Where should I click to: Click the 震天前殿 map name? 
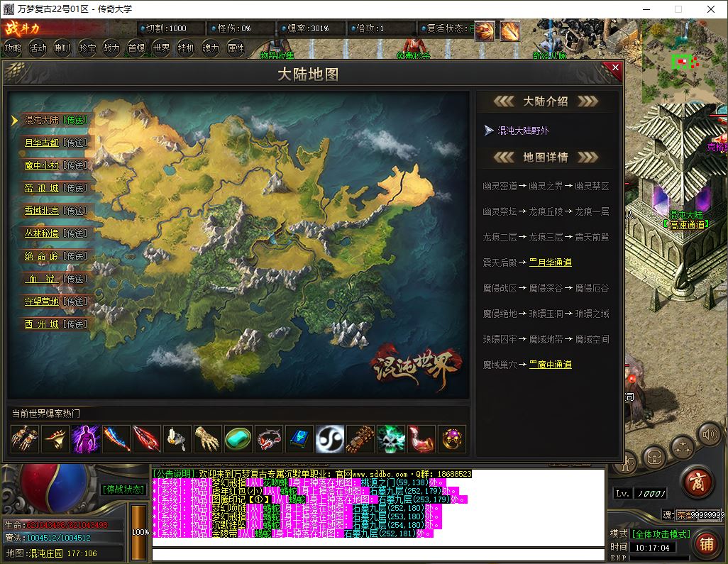[x=592, y=237]
